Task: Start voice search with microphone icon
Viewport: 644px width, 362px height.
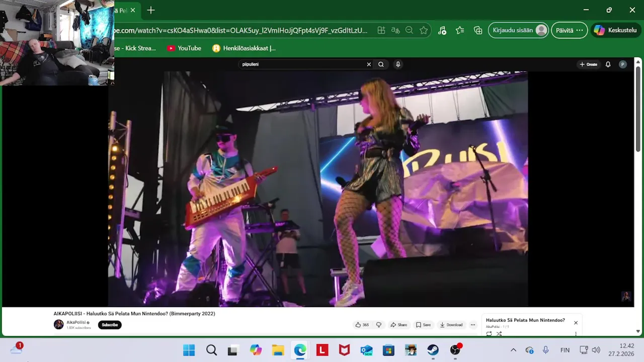Action: pos(398,64)
